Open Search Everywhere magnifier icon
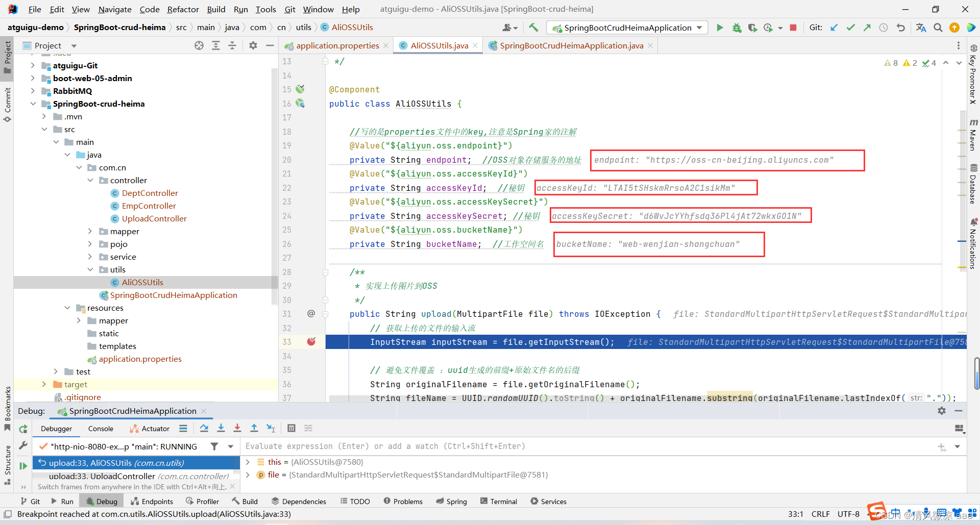Viewport: 980px width, 525px height. pos(938,28)
